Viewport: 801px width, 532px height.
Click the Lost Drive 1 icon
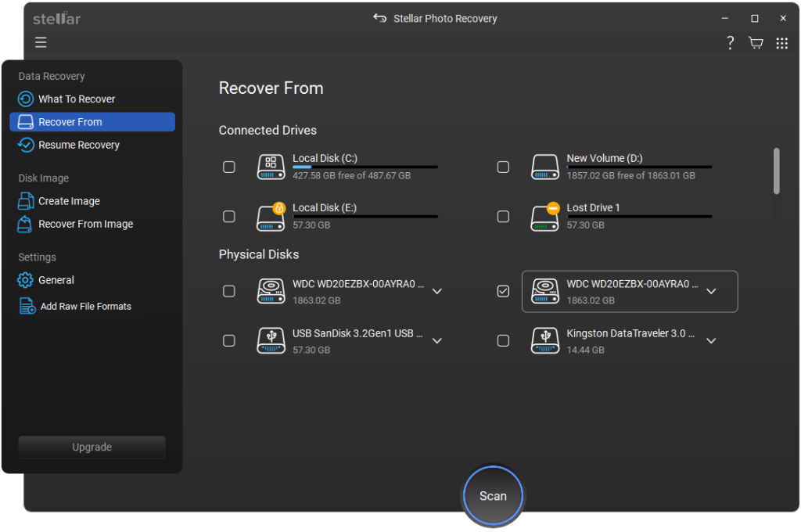point(545,217)
